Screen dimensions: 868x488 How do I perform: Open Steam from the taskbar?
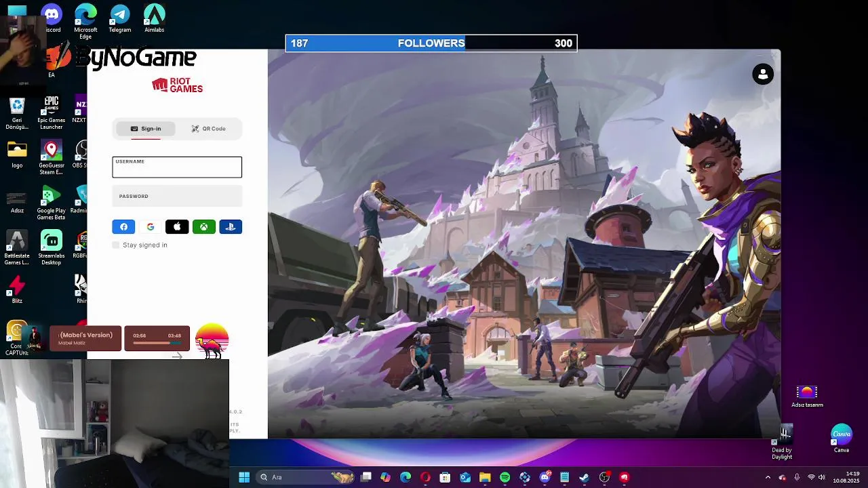pyautogui.click(x=584, y=477)
